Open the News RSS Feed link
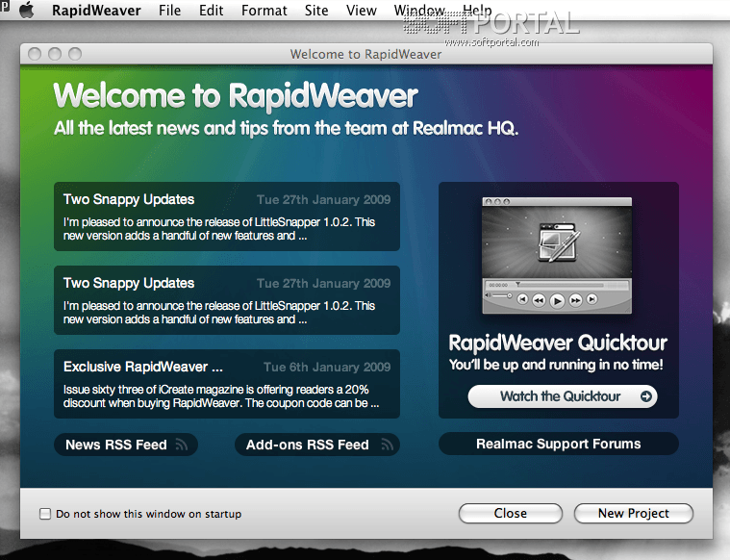The width and height of the screenshot is (730, 560). [126, 445]
